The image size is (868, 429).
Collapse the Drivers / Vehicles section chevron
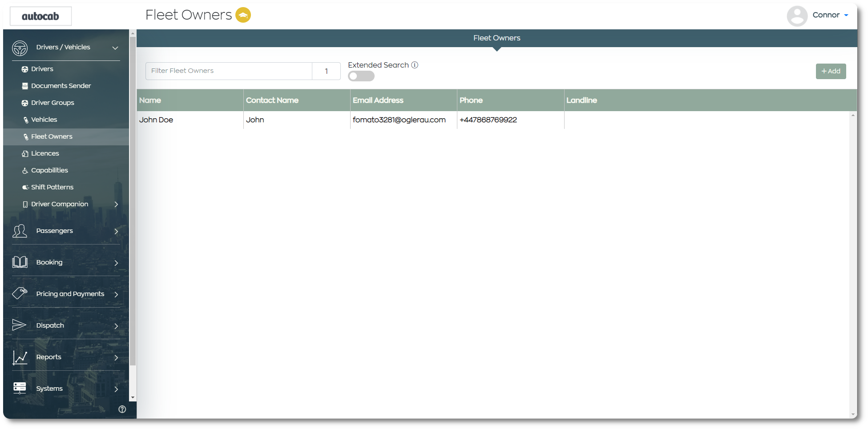coord(115,48)
